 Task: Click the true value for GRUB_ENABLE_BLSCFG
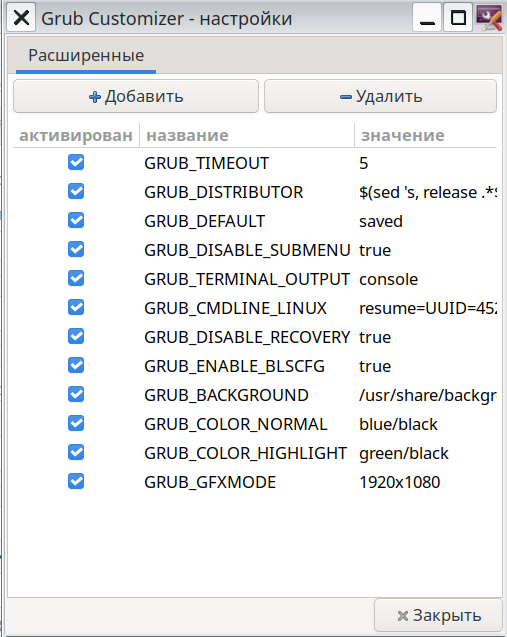tap(375, 366)
